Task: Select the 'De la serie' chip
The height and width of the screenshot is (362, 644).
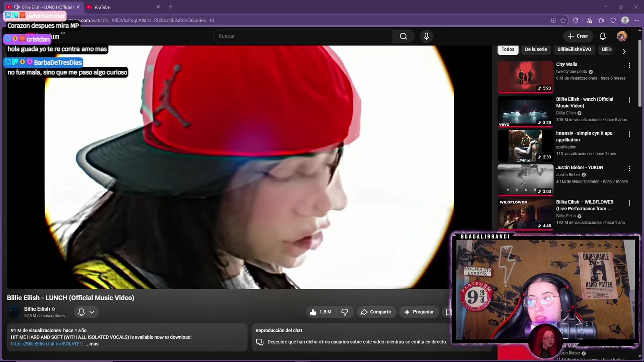Action: (x=536, y=49)
